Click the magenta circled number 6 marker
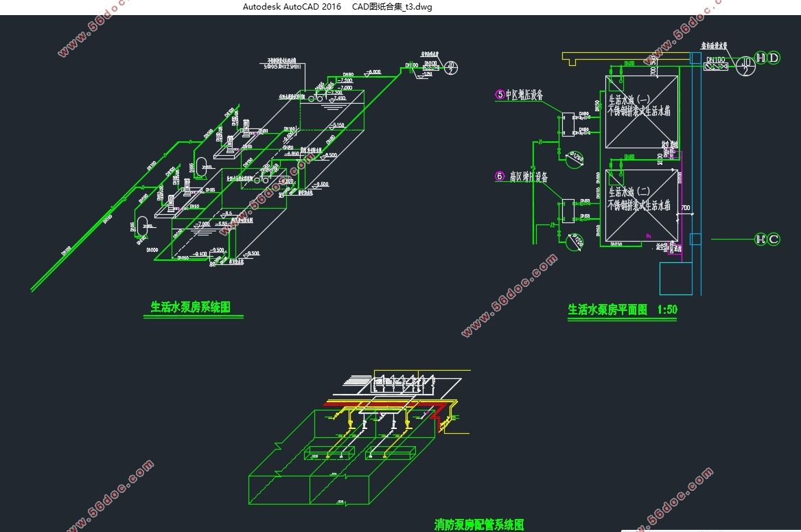 point(500,176)
